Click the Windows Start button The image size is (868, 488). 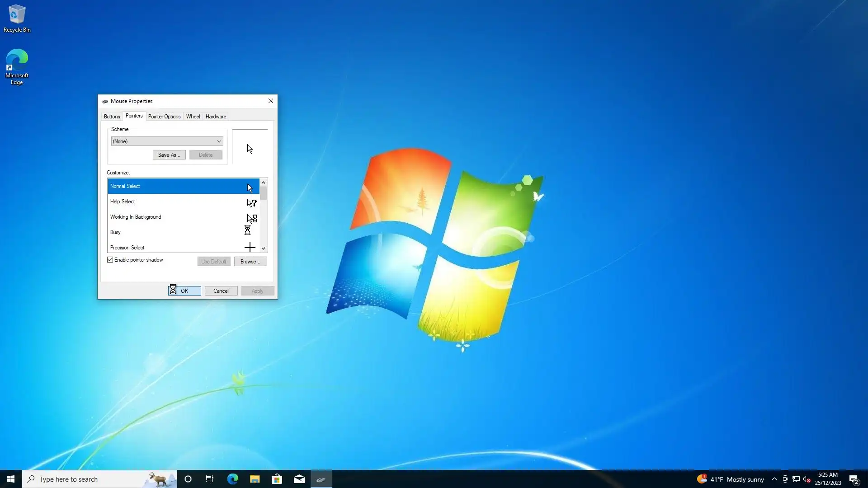coord(11,479)
